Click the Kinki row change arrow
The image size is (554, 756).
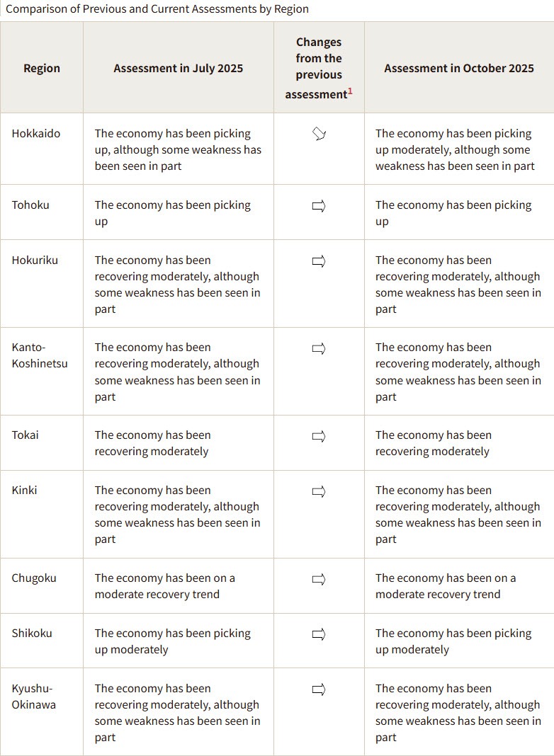[x=319, y=491]
